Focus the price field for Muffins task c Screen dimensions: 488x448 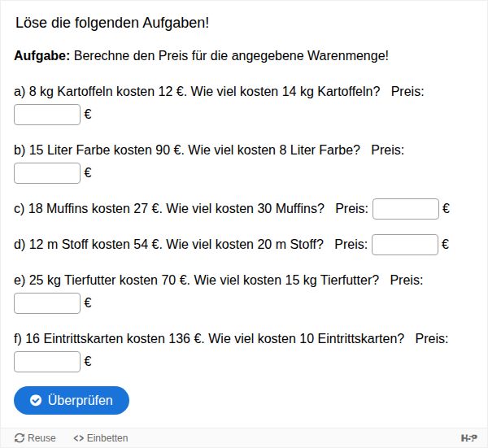point(406,209)
